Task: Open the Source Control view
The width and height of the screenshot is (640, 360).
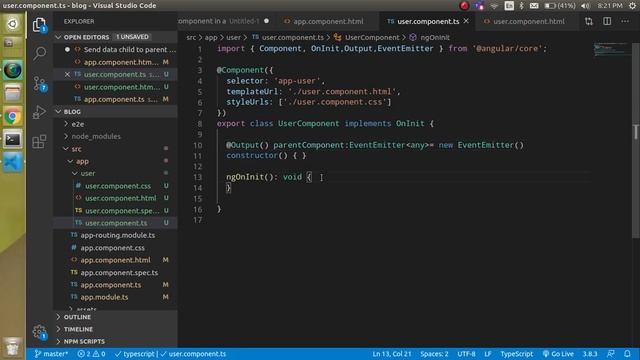Action: point(40,84)
